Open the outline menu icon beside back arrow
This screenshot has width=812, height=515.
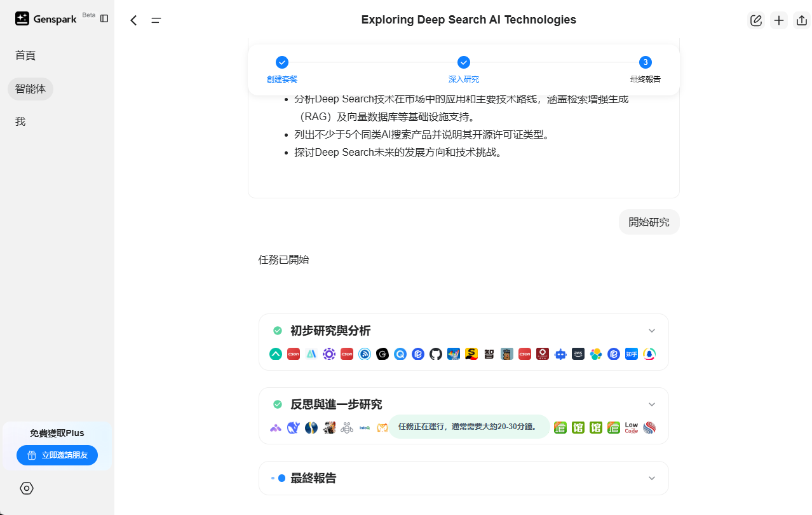click(x=156, y=20)
